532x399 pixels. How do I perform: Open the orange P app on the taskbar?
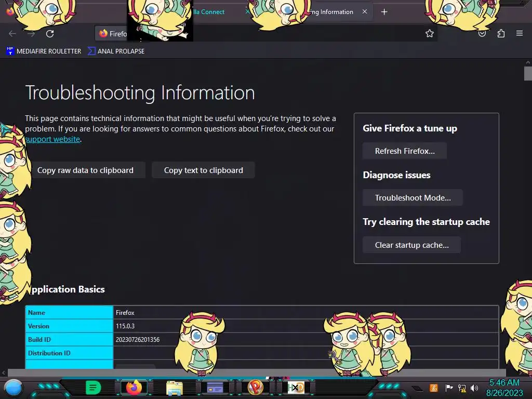[x=256, y=387]
